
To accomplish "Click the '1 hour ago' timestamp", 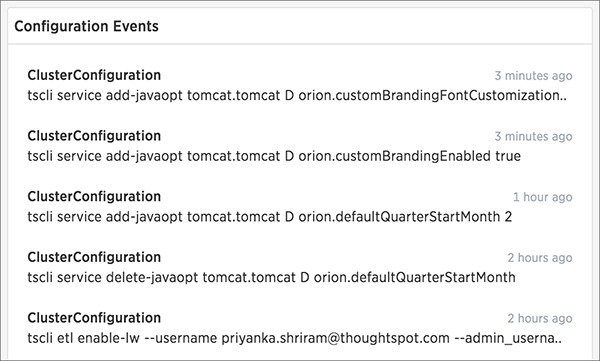I will tap(543, 197).
